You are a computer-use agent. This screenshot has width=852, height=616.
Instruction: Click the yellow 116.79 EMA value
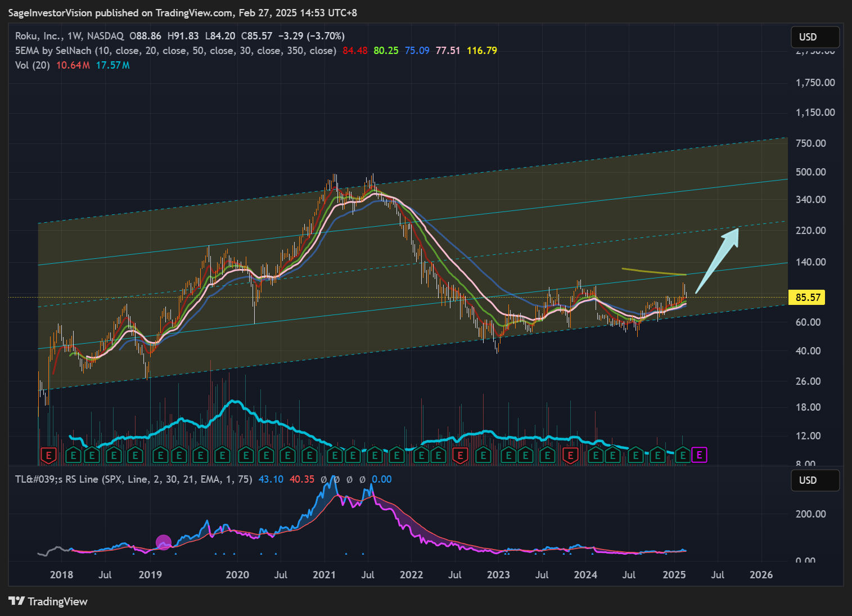(x=482, y=51)
